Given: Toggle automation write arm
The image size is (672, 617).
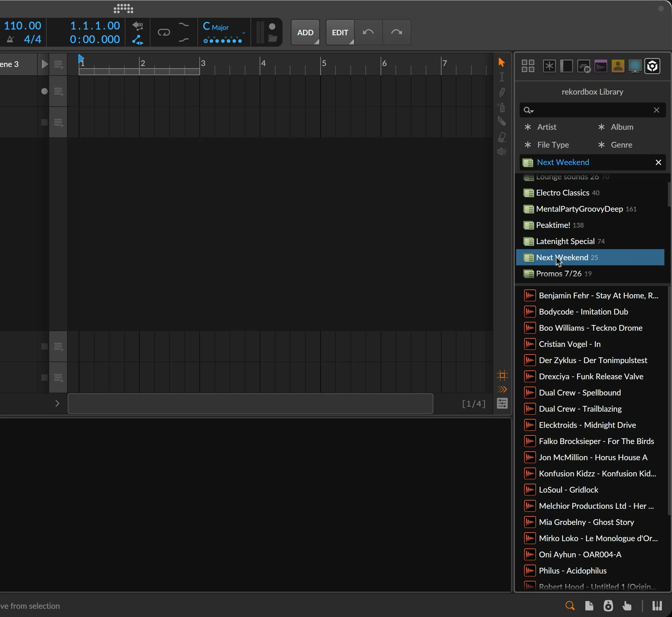Looking at the screenshot, I should click(137, 25).
